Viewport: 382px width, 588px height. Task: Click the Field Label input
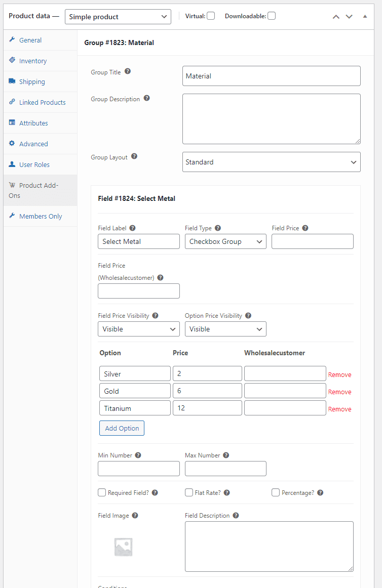pos(139,241)
